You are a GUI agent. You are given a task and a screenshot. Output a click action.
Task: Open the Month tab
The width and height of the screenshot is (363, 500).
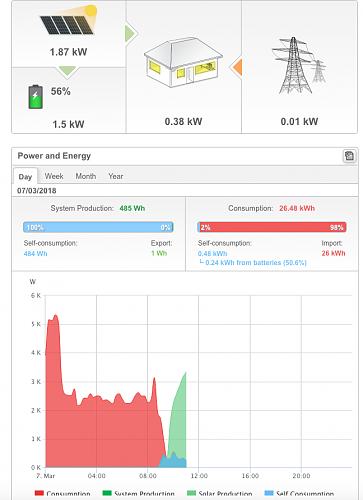[86, 176]
